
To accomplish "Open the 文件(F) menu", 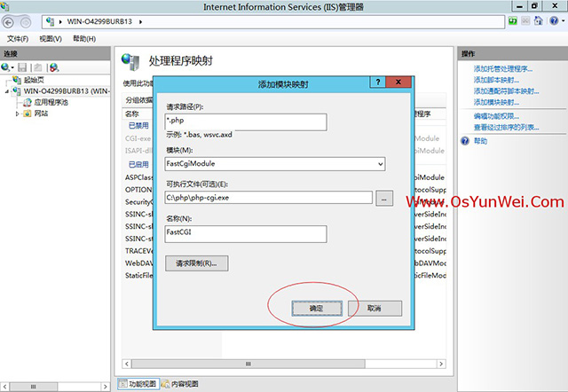I will pos(18,39).
